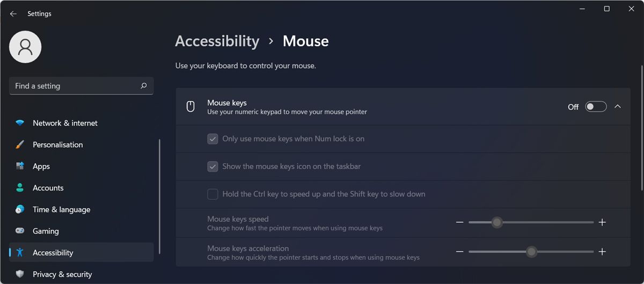Go back to Accessibility breadcrumb link
644x284 pixels.
tap(217, 41)
